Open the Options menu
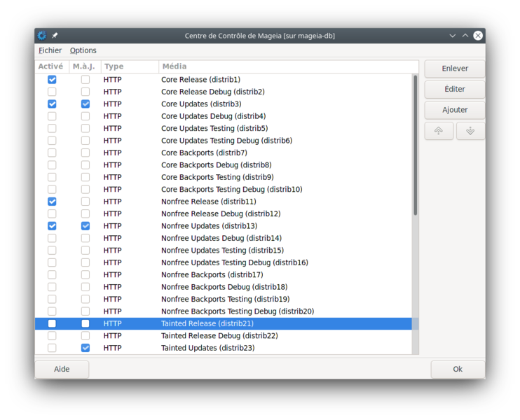The width and height of the screenshot is (520, 420). point(83,50)
